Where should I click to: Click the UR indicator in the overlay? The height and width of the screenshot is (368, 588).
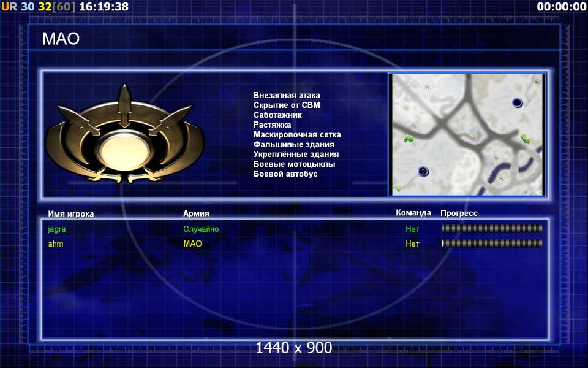tap(9, 7)
